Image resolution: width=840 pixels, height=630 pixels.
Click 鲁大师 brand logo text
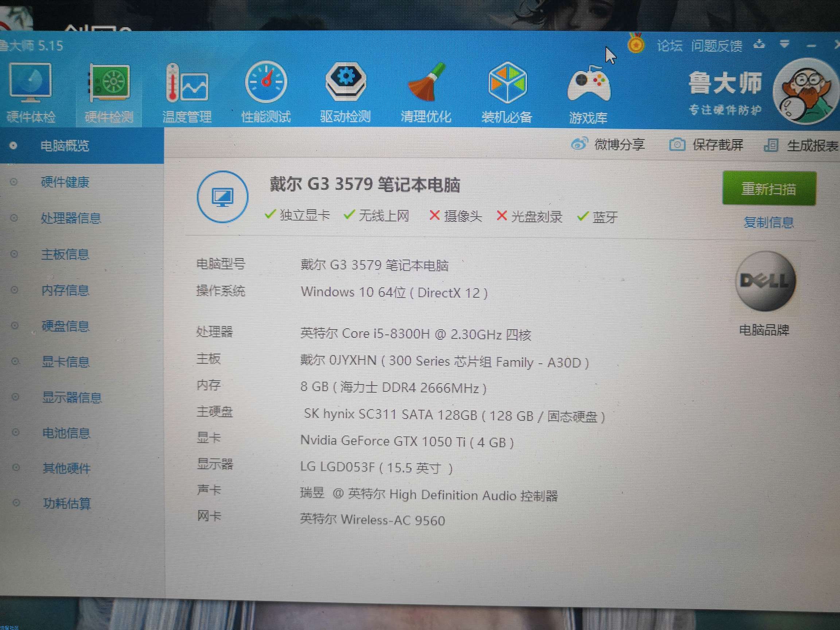725,83
